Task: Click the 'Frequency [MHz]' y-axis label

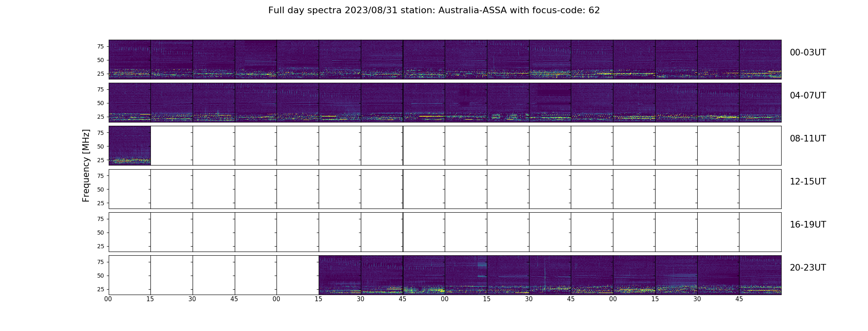Action: (86, 165)
